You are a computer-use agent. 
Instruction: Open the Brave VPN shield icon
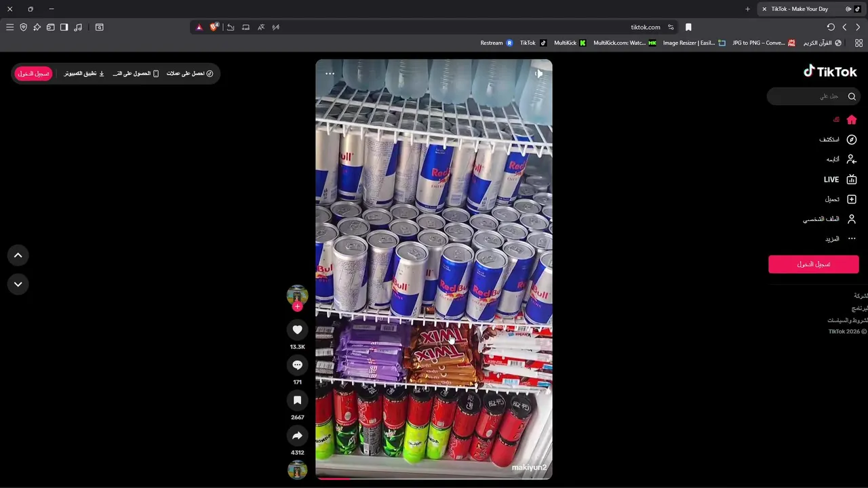tap(23, 27)
